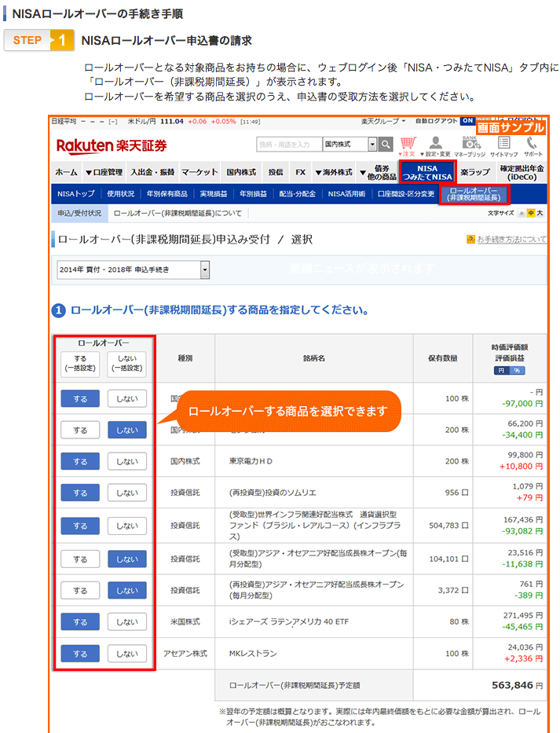Open the サポート phone icon
This screenshot has height=733, width=560.
point(533,146)
